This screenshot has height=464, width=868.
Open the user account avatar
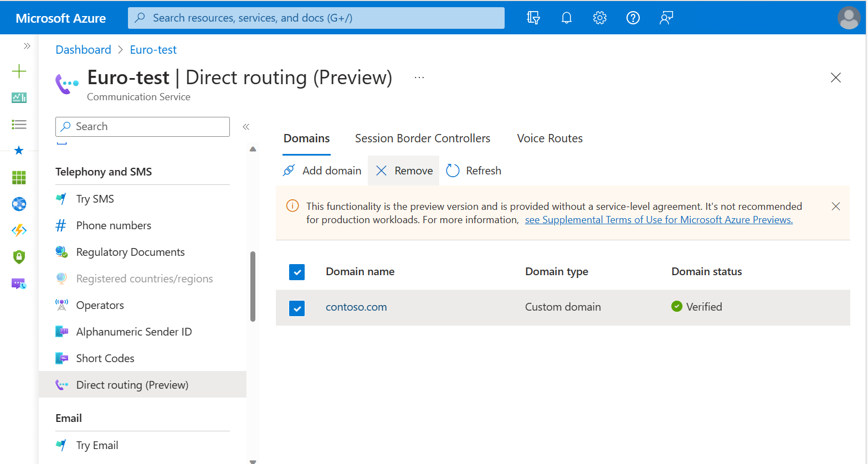pyautogui.click(x=849, y=18)
